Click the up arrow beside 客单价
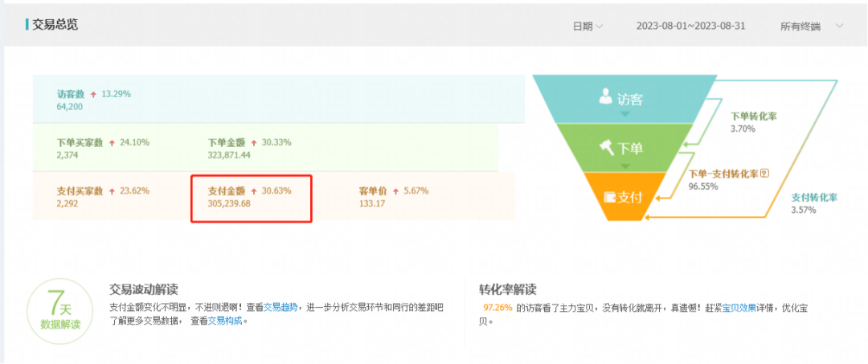The height and width of the screenshot is (364, 868). (x=396, y=191)
